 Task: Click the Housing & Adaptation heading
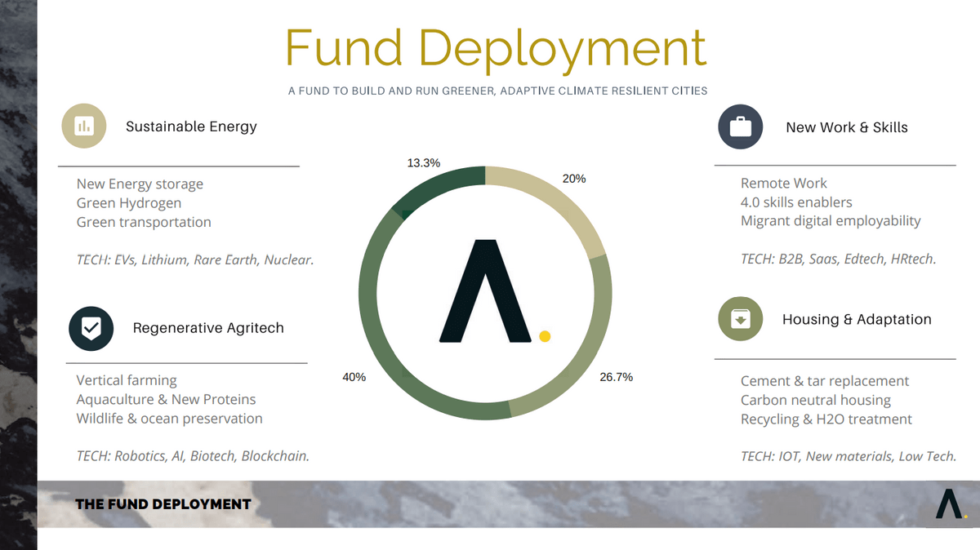click(x=857, y=319)
